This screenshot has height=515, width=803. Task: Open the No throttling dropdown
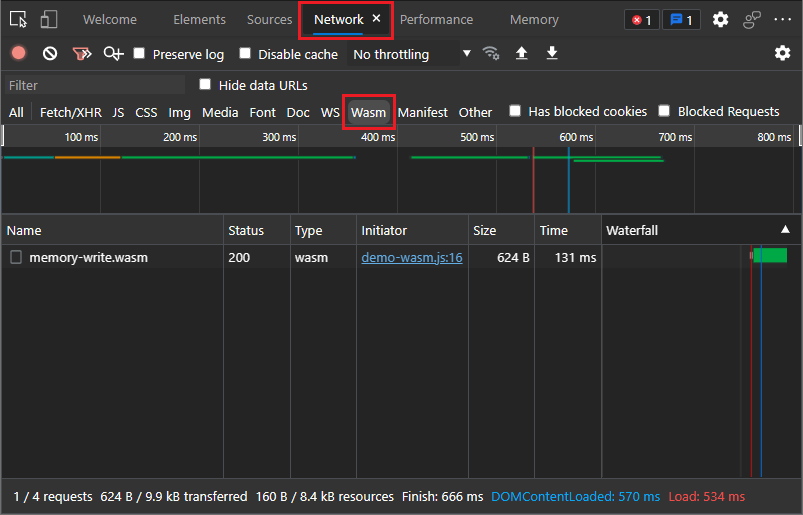point(411,54)
